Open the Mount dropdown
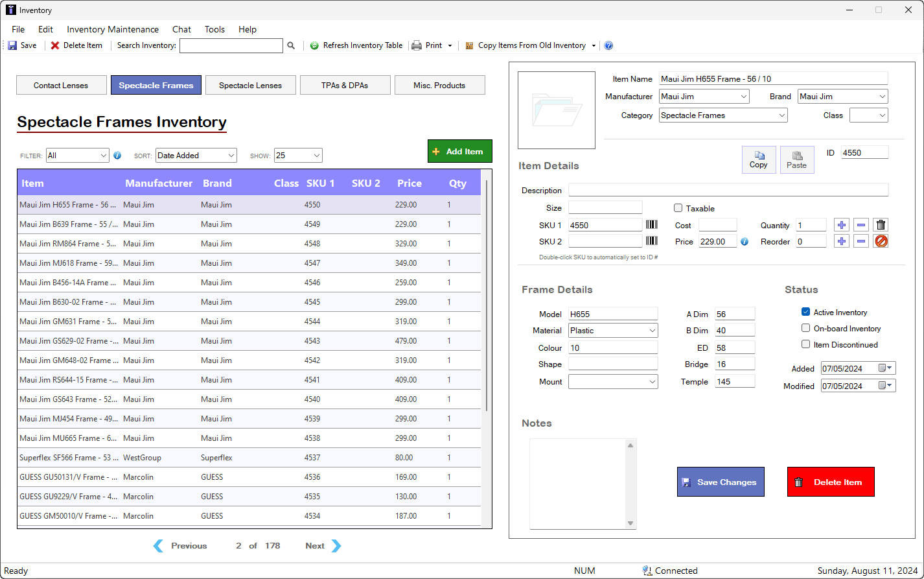Image resolution: width=924 pixels, height=579 pixels. (613, 382)
